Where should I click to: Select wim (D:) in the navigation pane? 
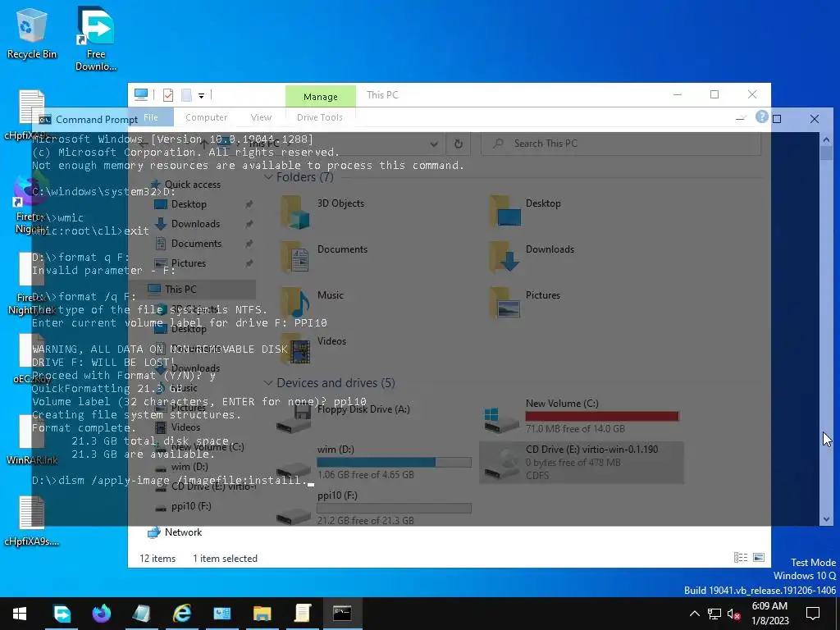point(189,467)
